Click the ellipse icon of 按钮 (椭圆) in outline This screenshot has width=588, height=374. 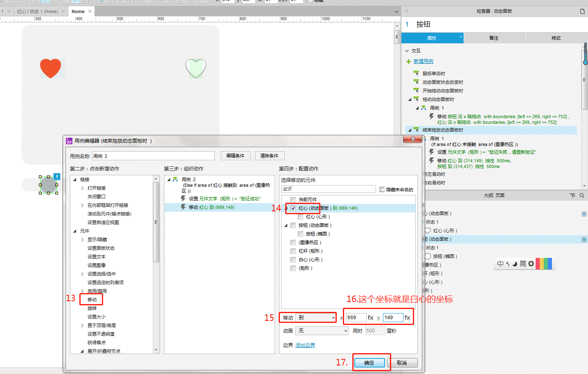point(428,256)
